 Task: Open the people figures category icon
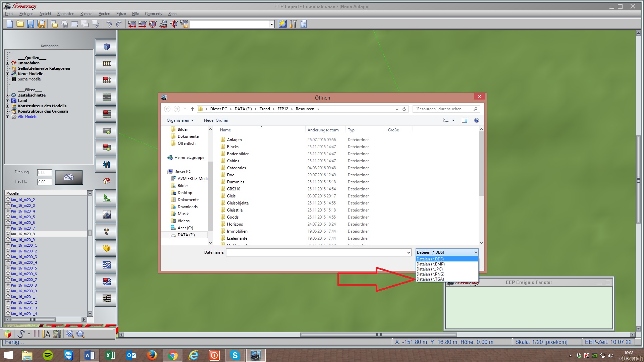click(106, 164)
